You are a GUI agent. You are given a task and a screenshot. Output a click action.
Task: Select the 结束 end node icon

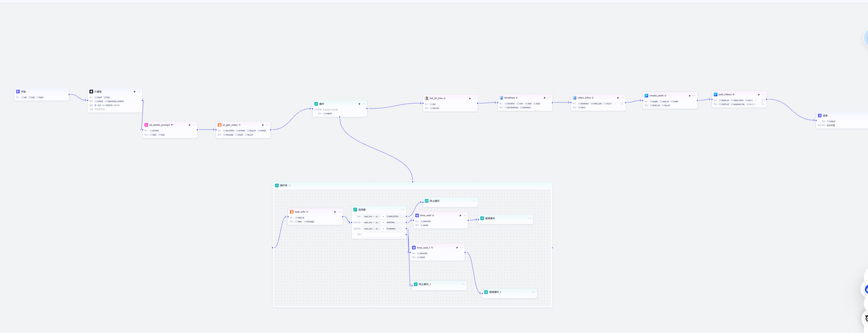(x=819, y=116)
